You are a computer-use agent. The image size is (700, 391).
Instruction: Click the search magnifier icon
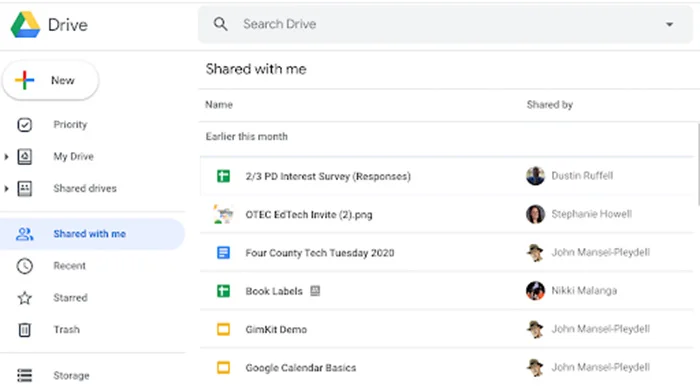pos(221,24)
